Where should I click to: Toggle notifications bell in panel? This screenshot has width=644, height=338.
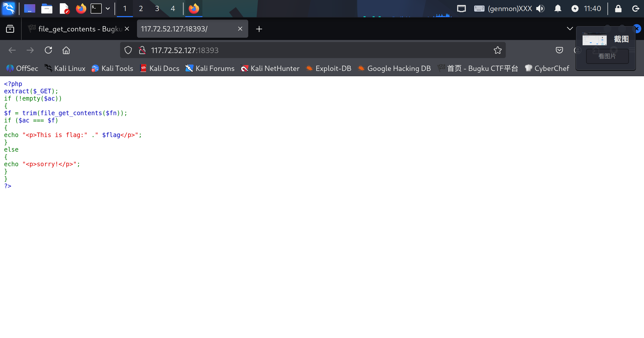click(558, 9)
